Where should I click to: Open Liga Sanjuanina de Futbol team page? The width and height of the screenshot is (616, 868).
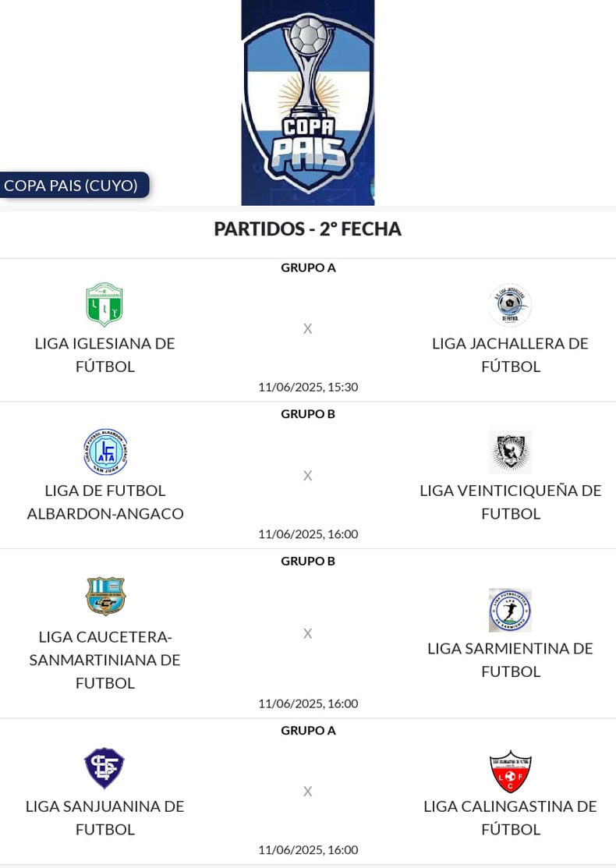click(x=105, y=817)
